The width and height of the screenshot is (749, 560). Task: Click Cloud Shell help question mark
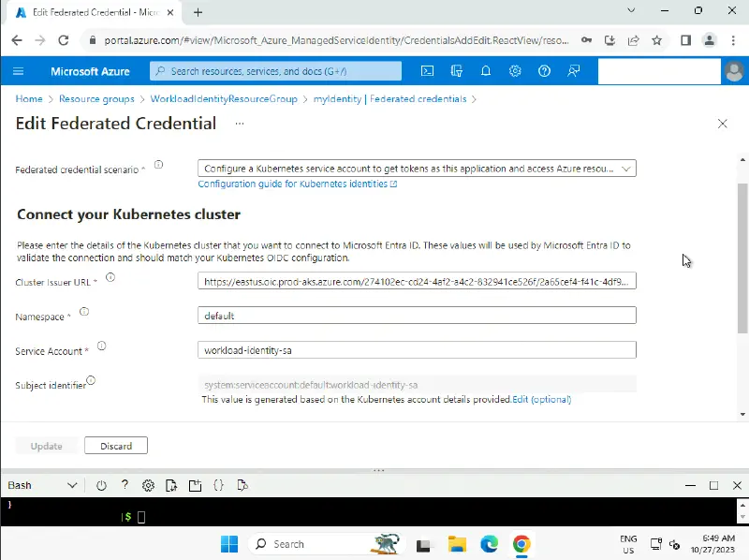[125, 485]
